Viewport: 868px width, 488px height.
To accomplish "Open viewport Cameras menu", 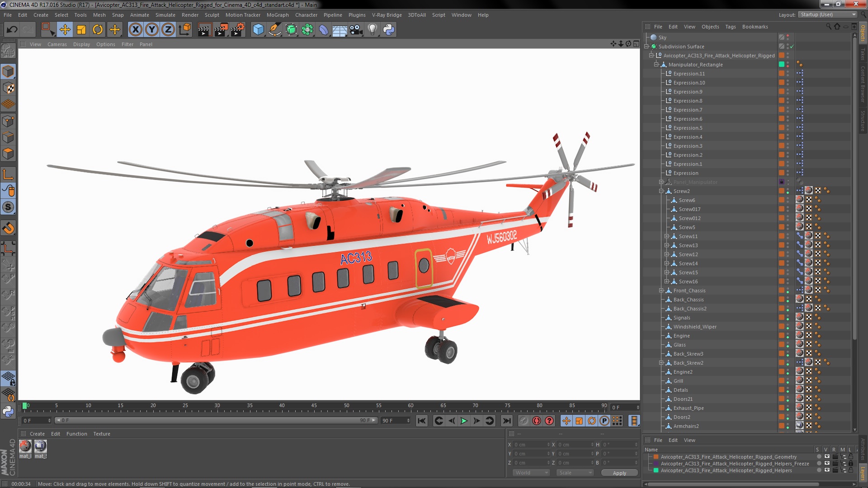I will 57,44.
